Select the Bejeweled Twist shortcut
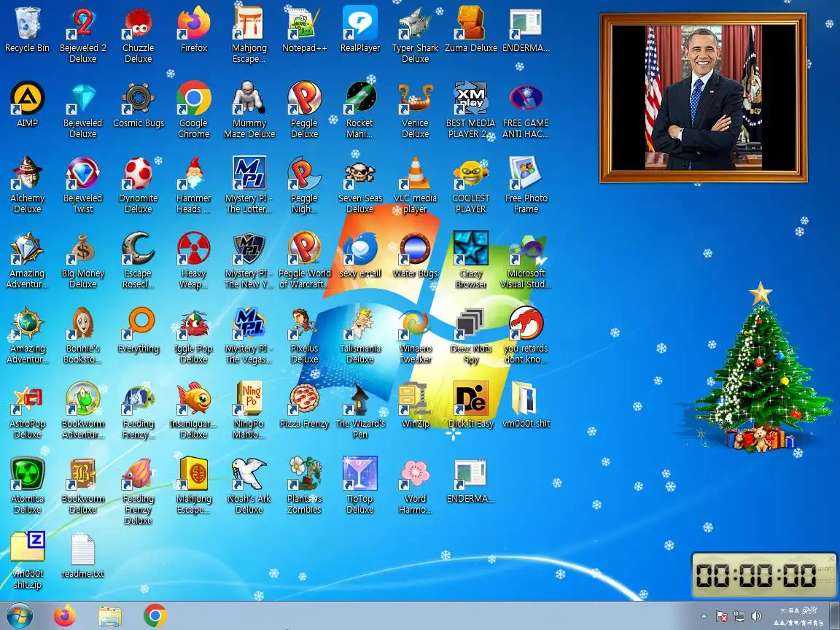 (x=83, y=184)
